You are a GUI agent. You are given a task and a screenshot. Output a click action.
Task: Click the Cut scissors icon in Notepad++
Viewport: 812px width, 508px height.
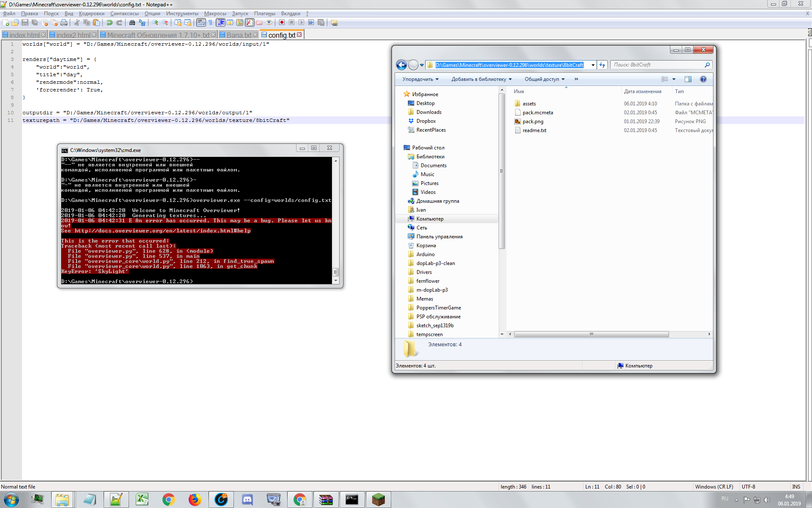pos(77,22)
